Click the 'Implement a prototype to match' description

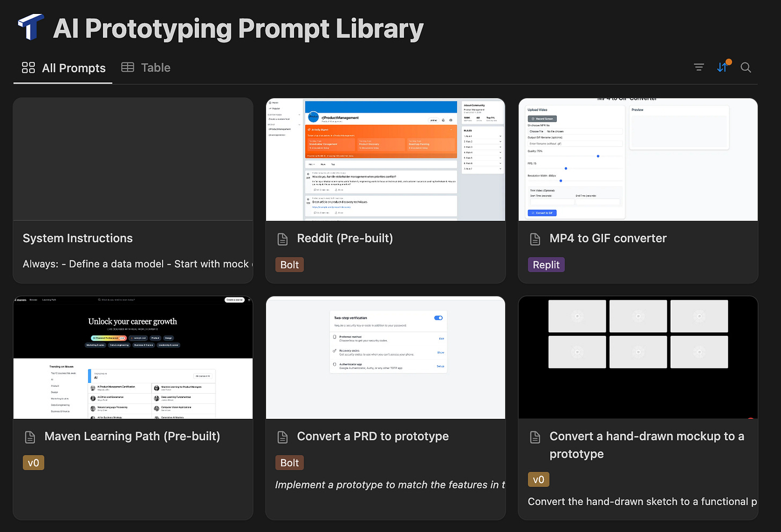[390, 484]
